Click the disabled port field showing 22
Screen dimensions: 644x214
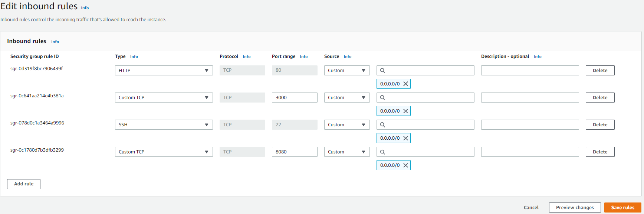coord(295,124)
